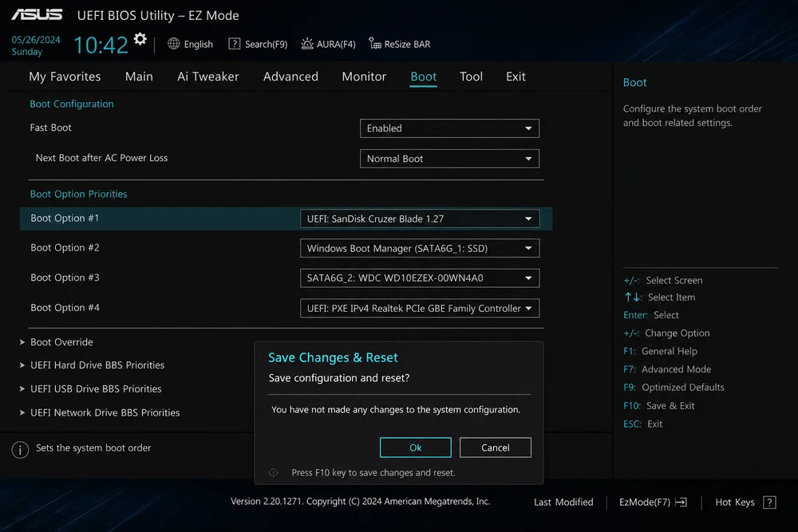Switch to the Monitor tab

click(364, 77)
